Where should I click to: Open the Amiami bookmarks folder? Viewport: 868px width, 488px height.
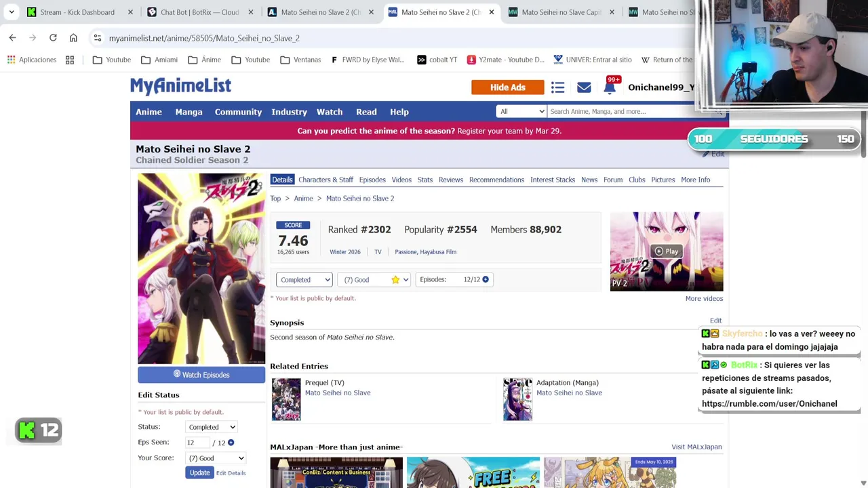click(x=159, y=60)
